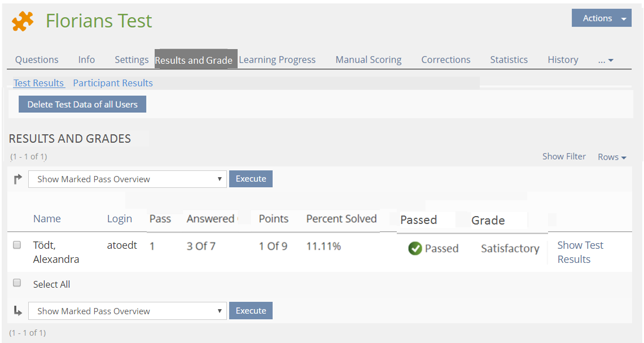The width and height of the screenshot is (644, 343).
Task: Expand the top Show Marked Pass Overview dropdown
Action: pyautogui.click(x=127, y=179)
